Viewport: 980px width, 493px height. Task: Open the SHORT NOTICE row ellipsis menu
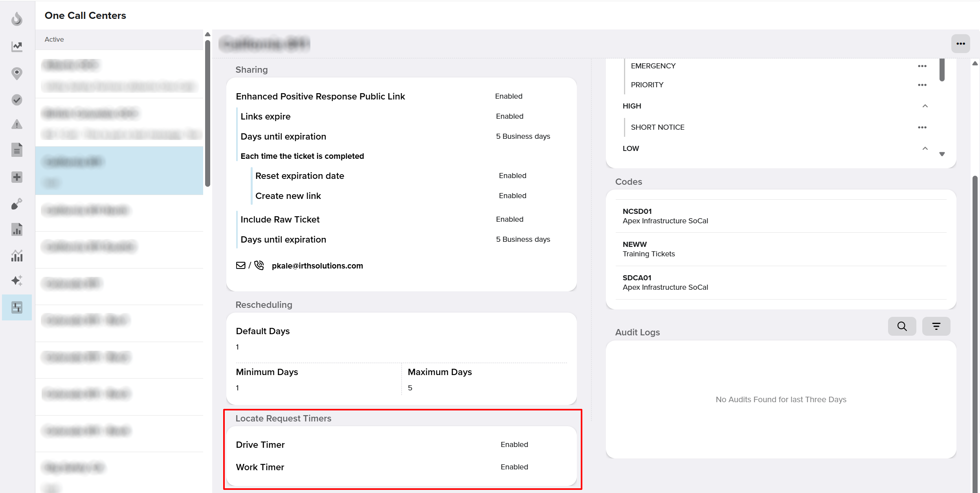(922, 127)
